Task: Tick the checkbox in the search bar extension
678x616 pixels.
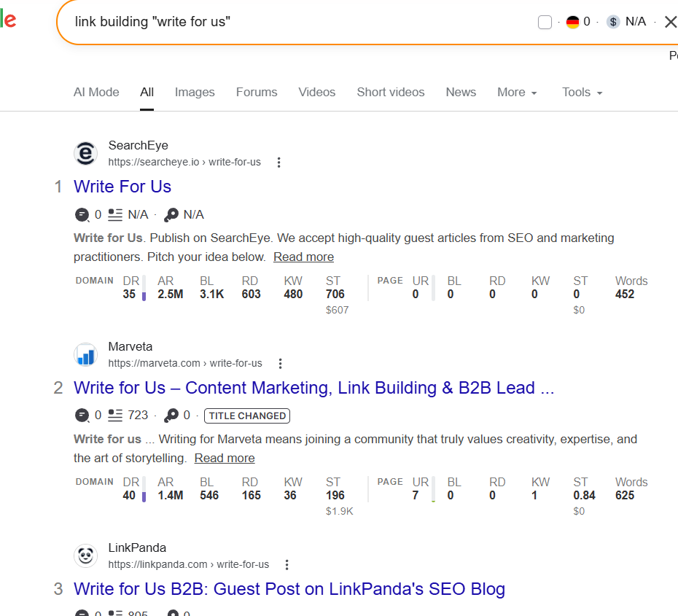Action: point(545,22)
